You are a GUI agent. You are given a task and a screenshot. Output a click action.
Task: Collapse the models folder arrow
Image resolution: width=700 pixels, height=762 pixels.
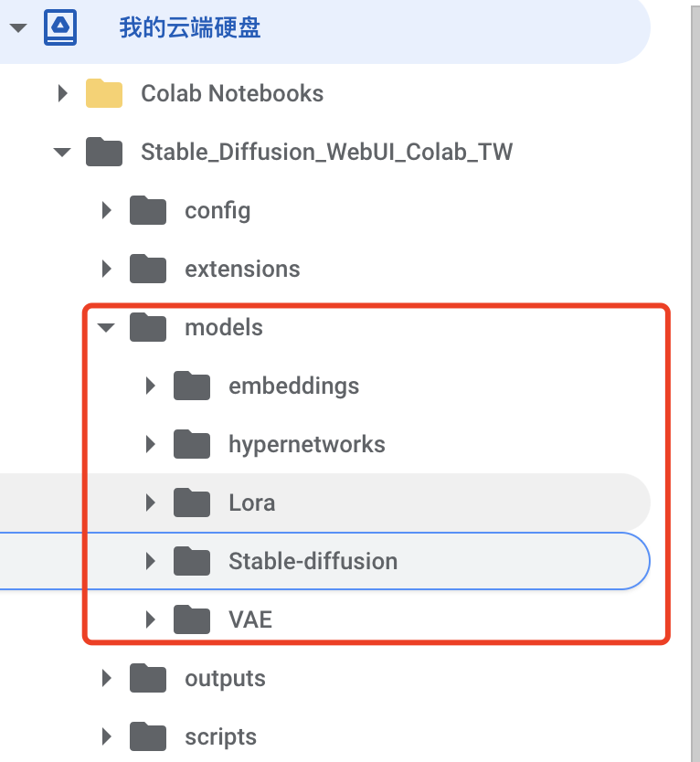106,327
